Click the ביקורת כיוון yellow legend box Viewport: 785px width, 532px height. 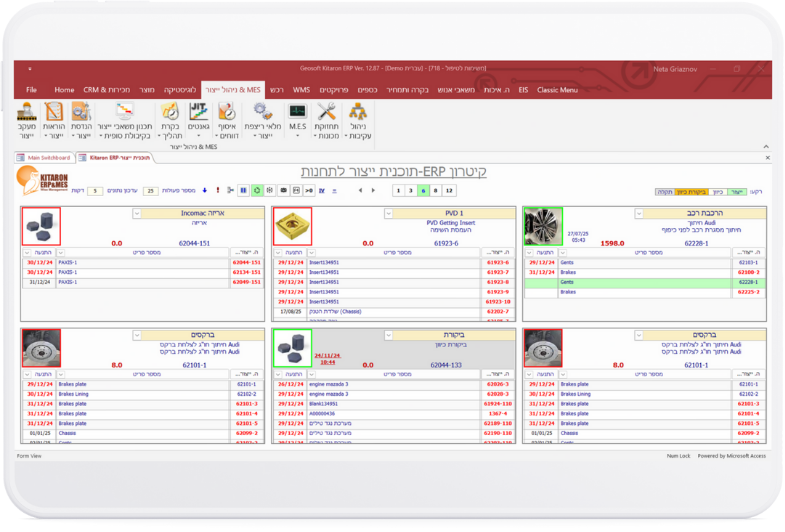click(691, 192)
